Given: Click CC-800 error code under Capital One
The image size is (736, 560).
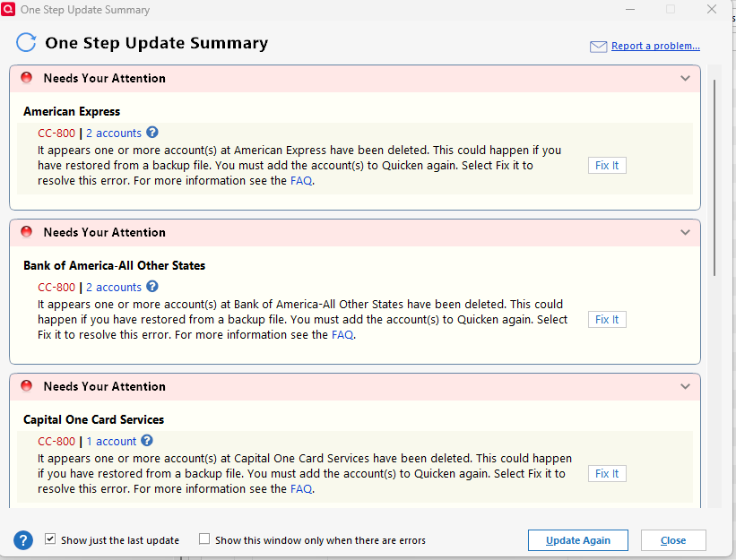Looking at the screenshot, I should click(x=56, y=442).
